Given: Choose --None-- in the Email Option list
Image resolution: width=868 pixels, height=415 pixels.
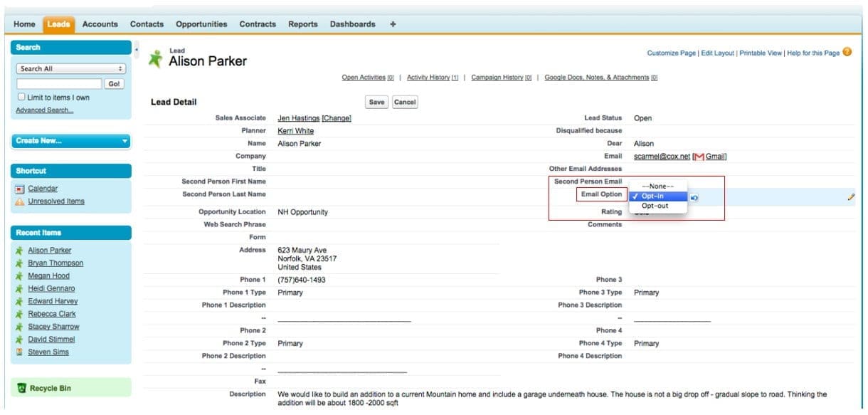Looking at the screenshot, I should click(657, 186).
